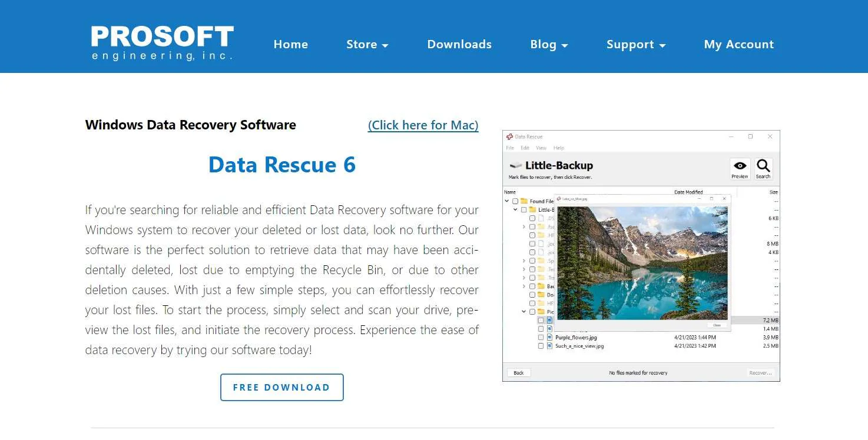Open the Help menu in Data Rescue
868x440 pixels.
click(559, 148)
